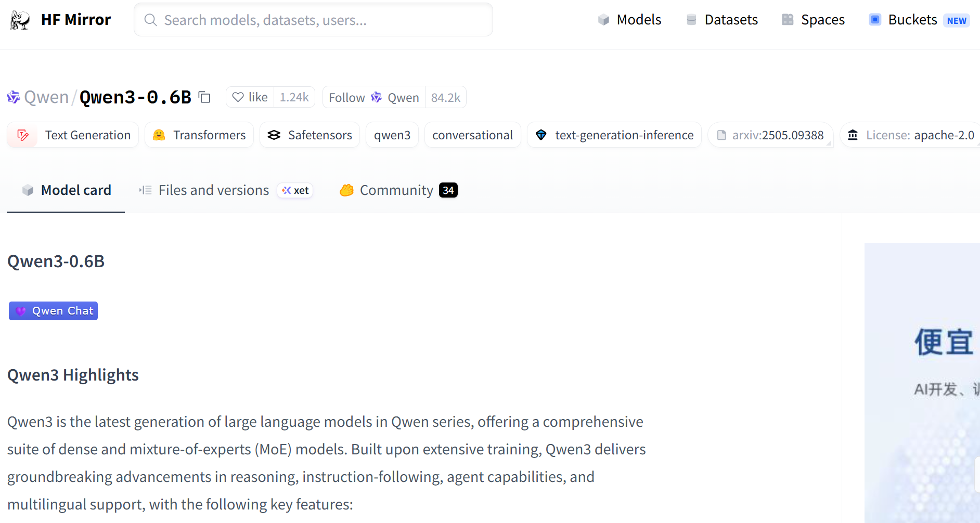The height and width of the screenshot is (523, 980).
Task: Select the Model card tab
Action: point(66,190)
